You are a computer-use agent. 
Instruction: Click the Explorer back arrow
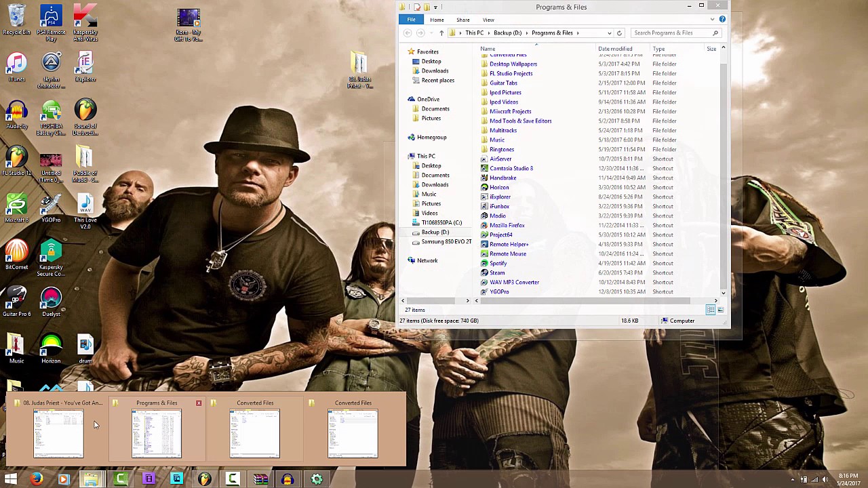click(408, 33)
